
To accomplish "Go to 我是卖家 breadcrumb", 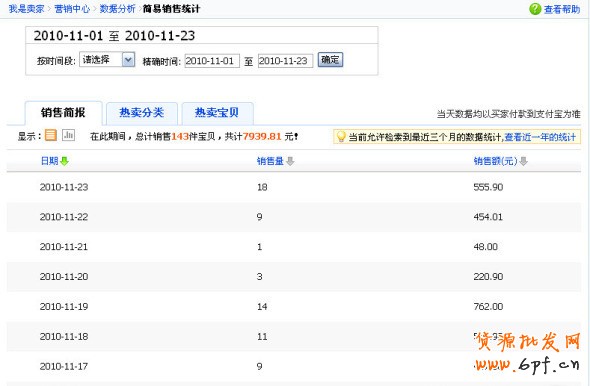I will click(x=26, y=9).
